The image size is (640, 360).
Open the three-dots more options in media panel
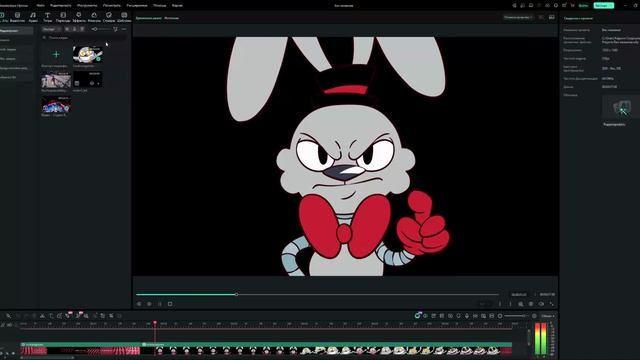(124, 29)
